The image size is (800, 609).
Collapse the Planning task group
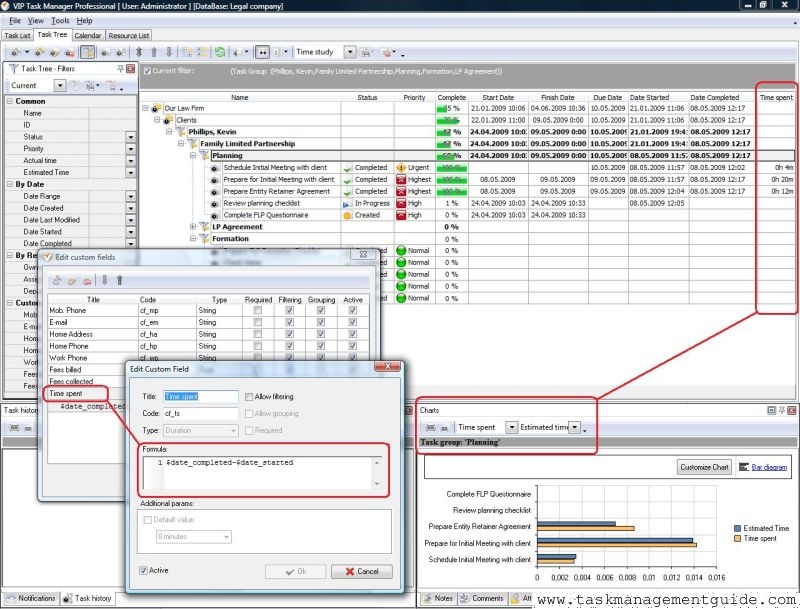coord(193,156)
